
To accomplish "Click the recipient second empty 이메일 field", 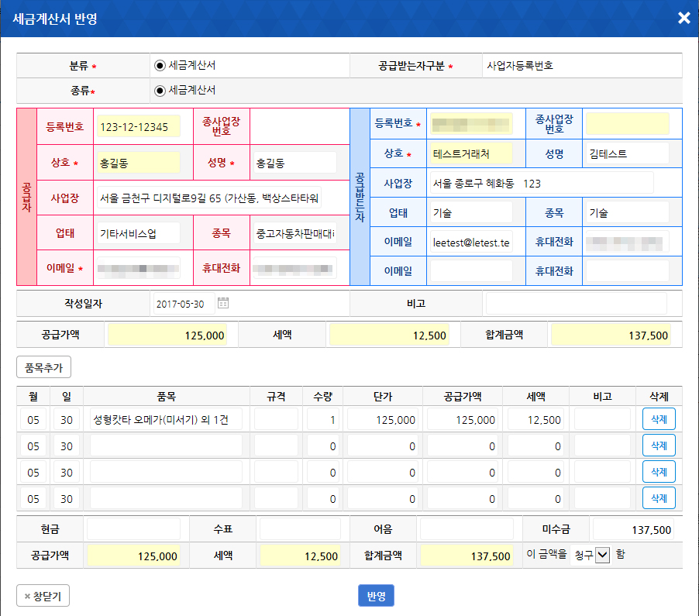I will point(471,271).
